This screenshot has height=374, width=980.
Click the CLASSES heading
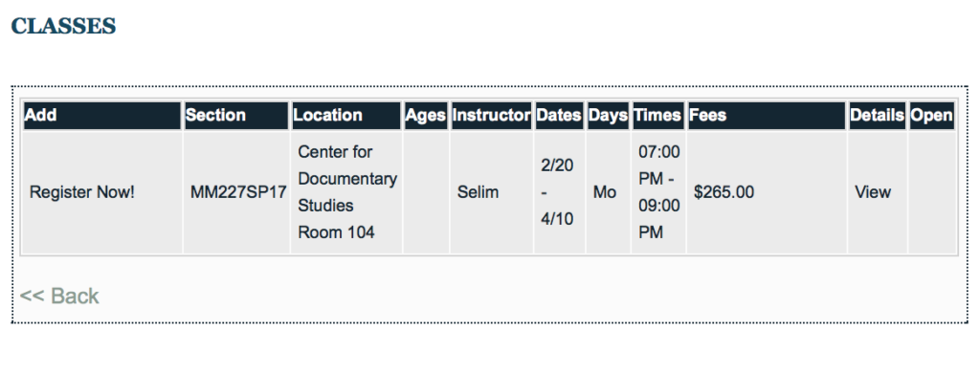click(x=63, y=26)
